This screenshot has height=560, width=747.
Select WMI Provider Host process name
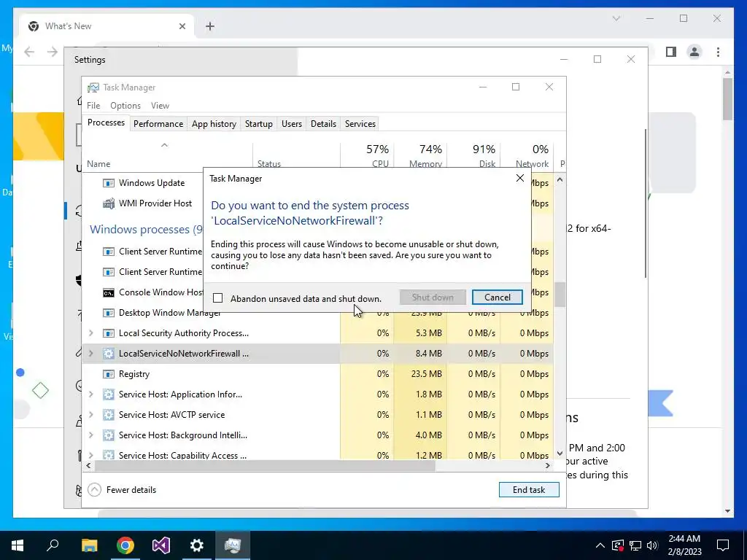pos(155,203)
